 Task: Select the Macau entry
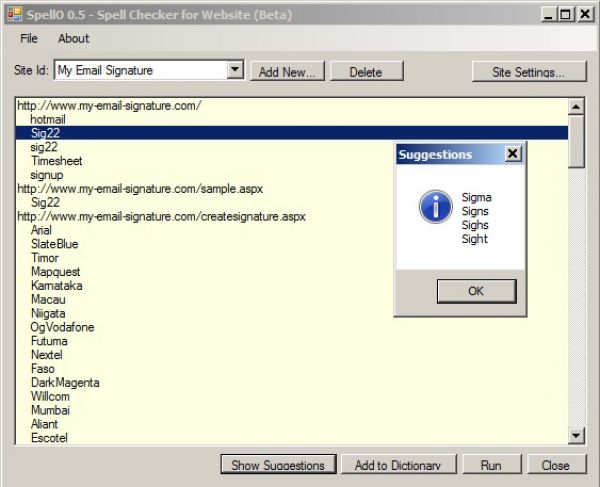48,300
